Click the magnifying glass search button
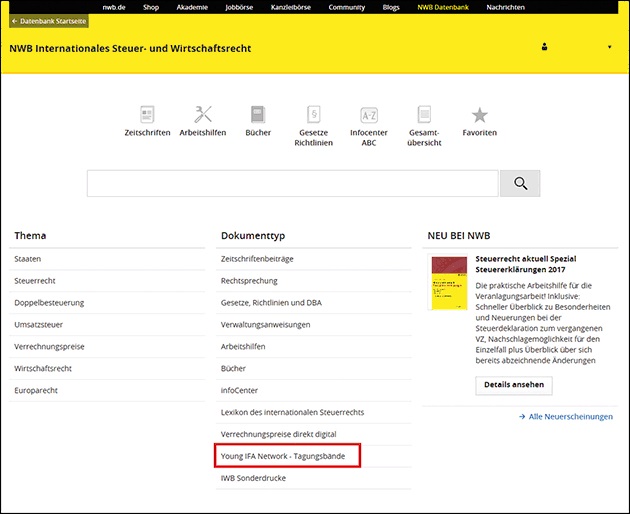 tap(520, 183)
